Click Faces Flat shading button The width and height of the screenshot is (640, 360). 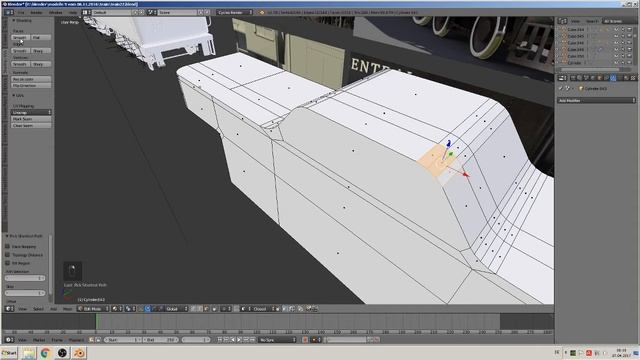pos(41,38)
